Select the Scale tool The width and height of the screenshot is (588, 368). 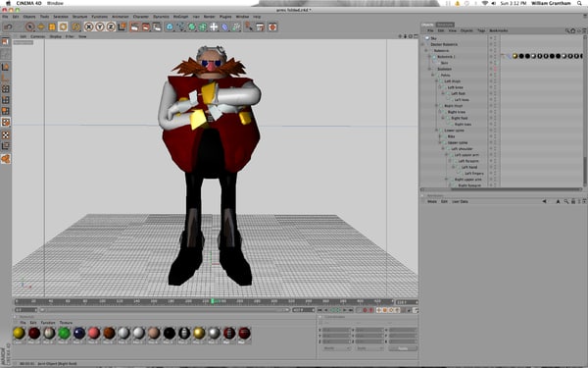(52, 26)
